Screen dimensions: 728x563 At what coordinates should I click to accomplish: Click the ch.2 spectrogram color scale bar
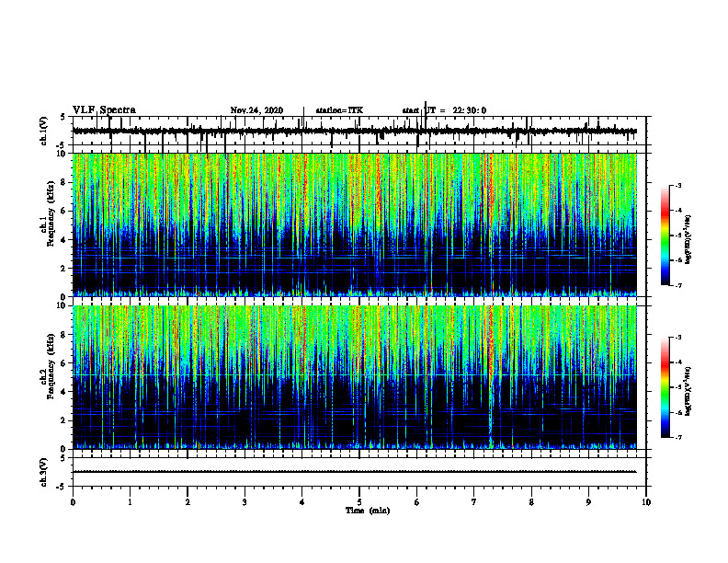tap(665, 387)
